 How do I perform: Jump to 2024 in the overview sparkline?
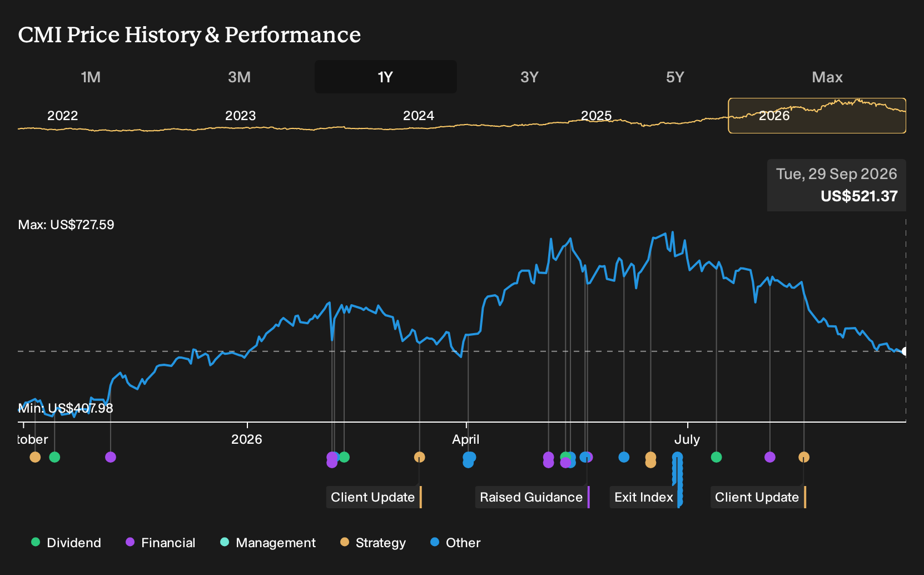pos(418,116)
